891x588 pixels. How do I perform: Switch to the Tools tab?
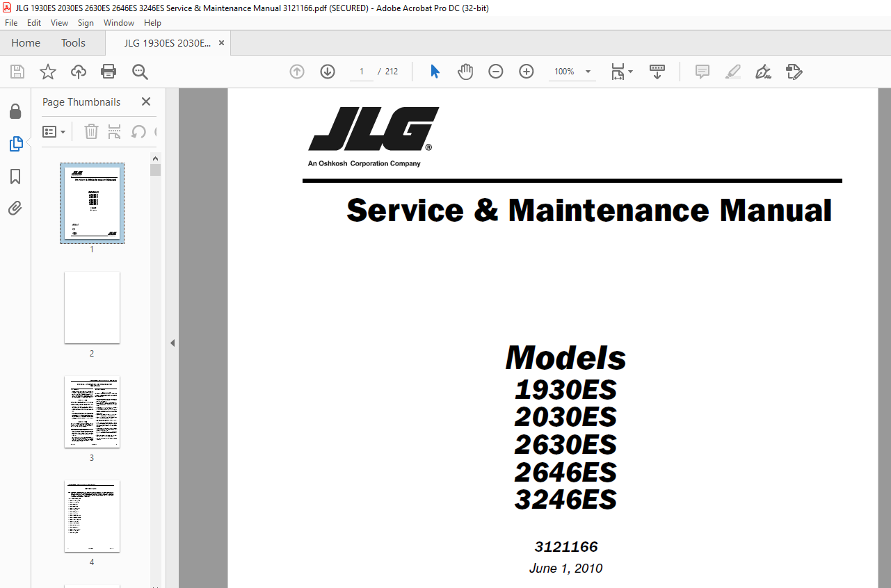click(73, 43)
